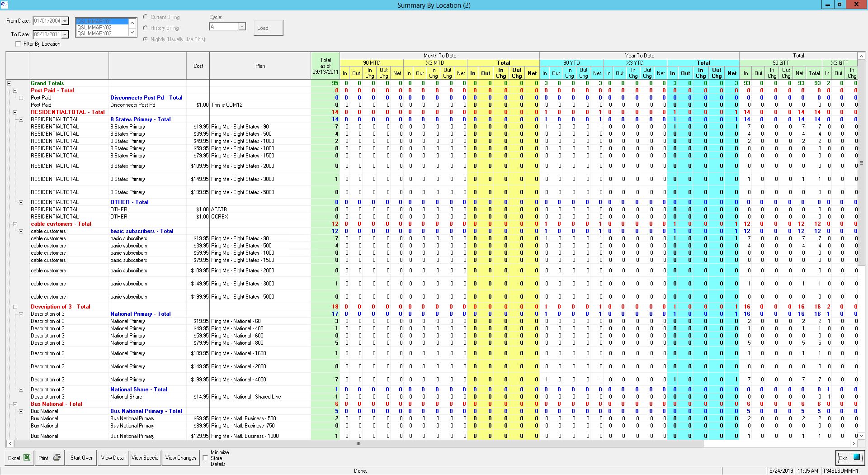Export grid using the Excel button
Image resolution: width=868 pixels, height=475 pixels.
pyautogui.click(x=19, y=458)
